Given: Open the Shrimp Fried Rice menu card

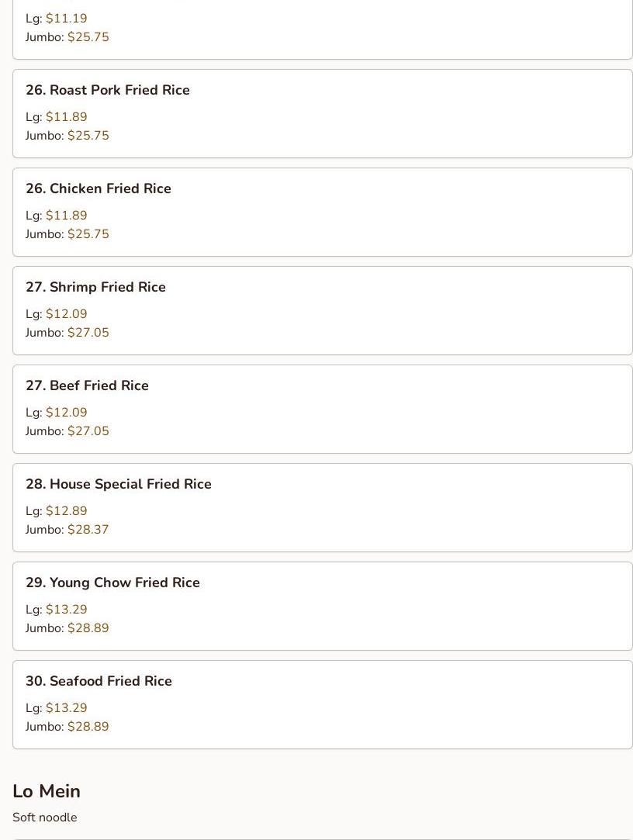Looking at the screenshot, I should click(x=322, y=311).
